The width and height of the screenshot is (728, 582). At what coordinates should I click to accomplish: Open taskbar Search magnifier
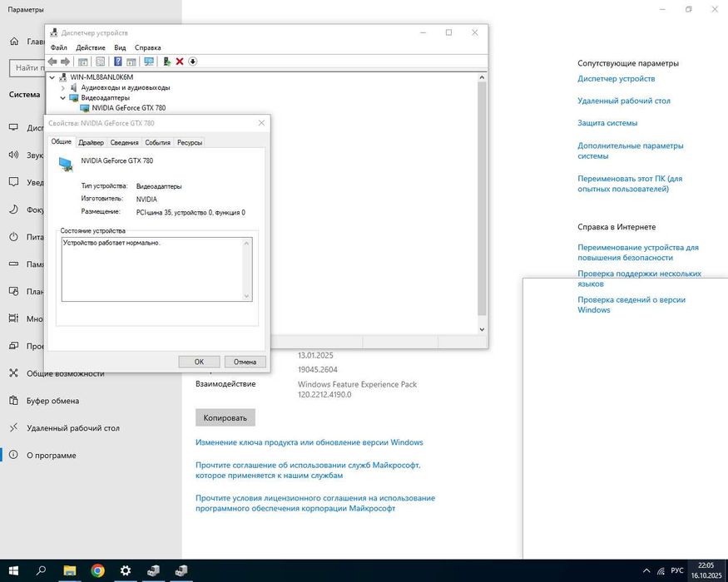pos(41,570)
